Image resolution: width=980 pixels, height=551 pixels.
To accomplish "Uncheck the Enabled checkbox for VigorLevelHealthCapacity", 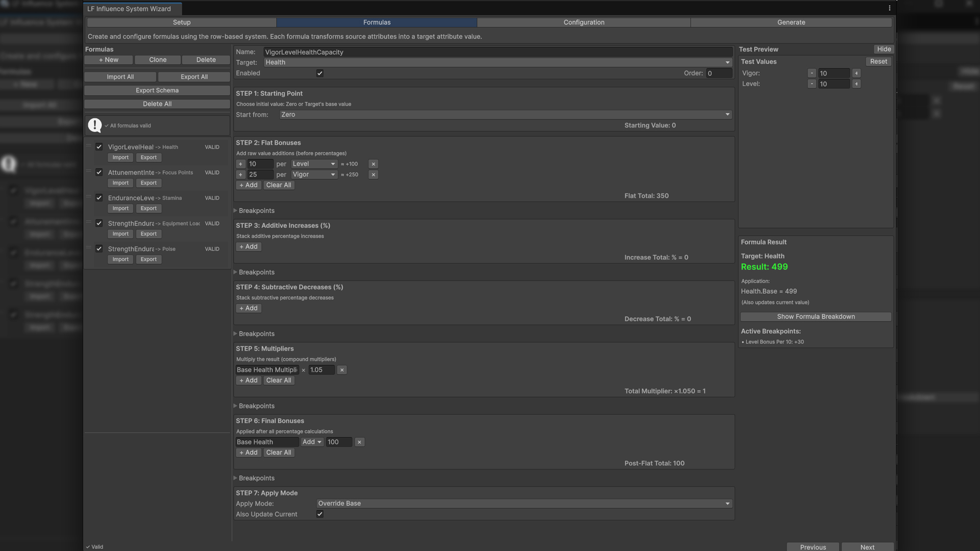I will 320,73.
